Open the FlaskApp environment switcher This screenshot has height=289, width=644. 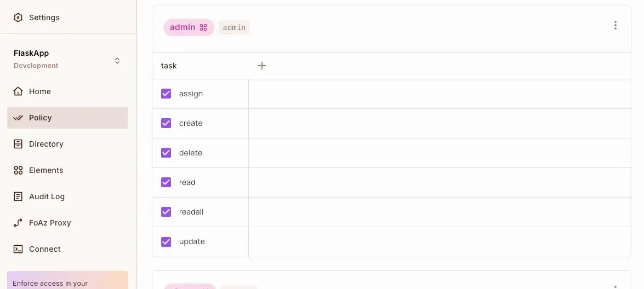[x=117, y=61]
